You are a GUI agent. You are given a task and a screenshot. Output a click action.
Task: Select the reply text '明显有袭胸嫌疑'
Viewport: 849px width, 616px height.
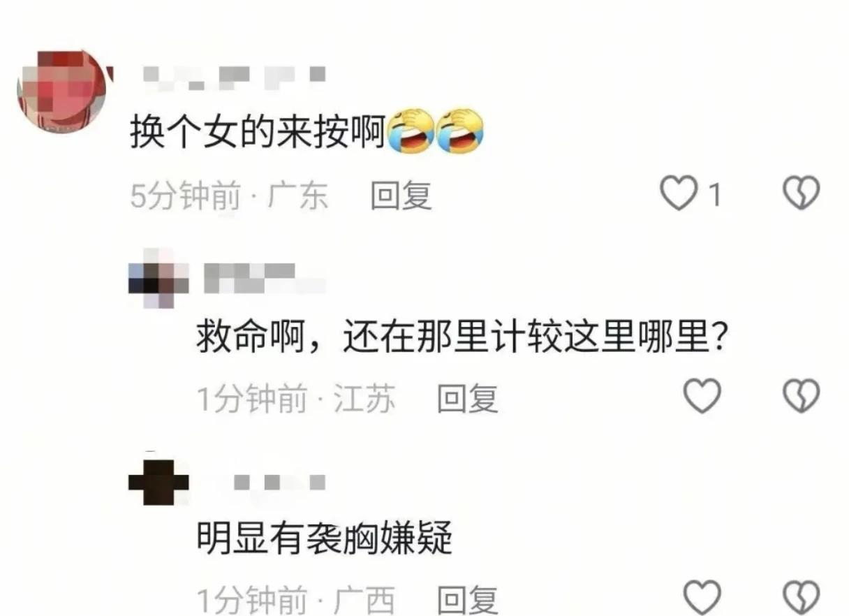pos(325,539)
